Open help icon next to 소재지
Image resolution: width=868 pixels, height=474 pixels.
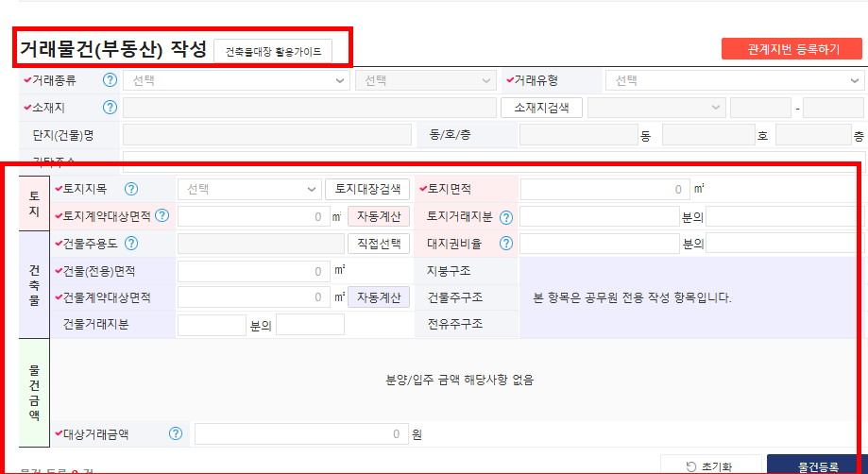[x=111, y=108]
